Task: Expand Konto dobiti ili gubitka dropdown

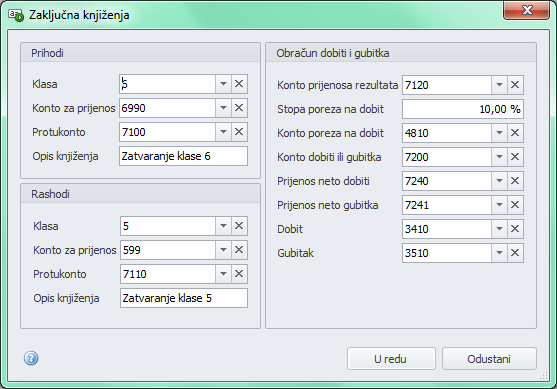Action: tap(499, 157)
